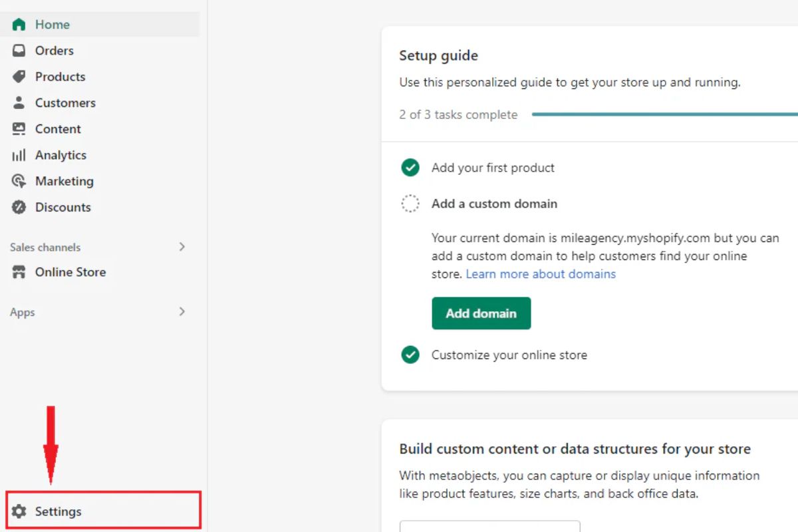Click the Analytics bar chart icon

(19, 155)
